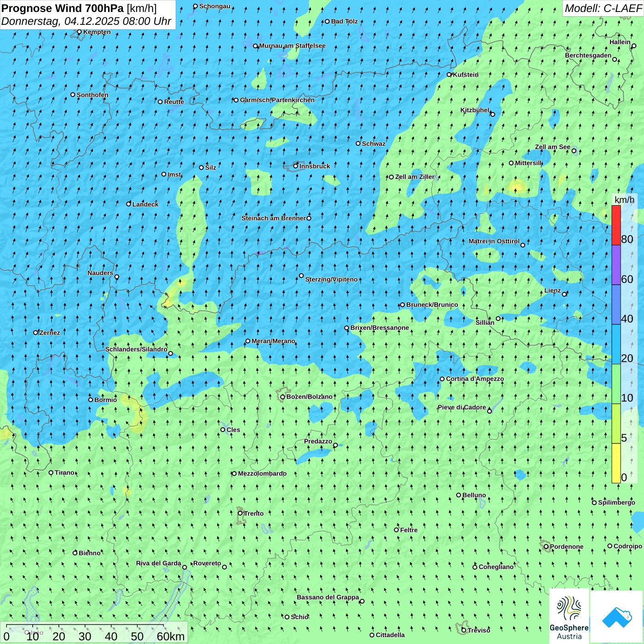This screenshot has height=644, width=644.
Task: Click the 'Feltre' label
Action: 409,530
